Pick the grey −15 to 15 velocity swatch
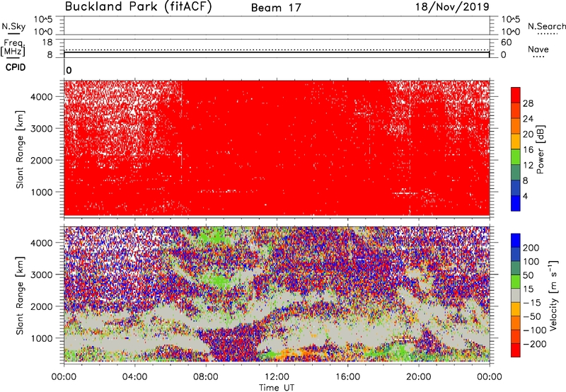Viewport: 566px width, 392px height. click(x=516, y=295)
